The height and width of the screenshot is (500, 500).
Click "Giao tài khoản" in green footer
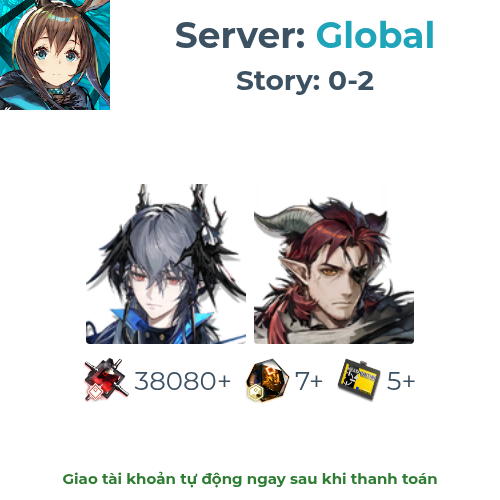tap(120, 479)
